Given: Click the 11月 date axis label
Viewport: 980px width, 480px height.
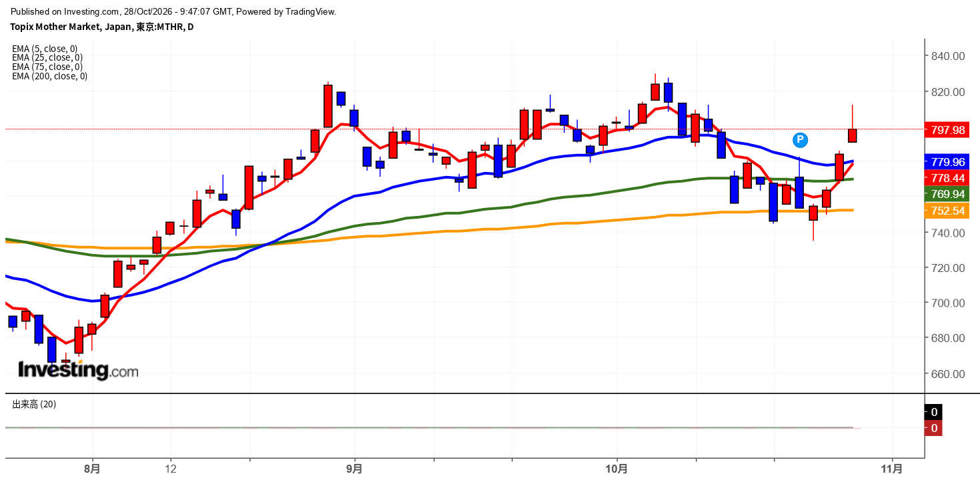Looking at the screenshot, I should coord(892,469).
